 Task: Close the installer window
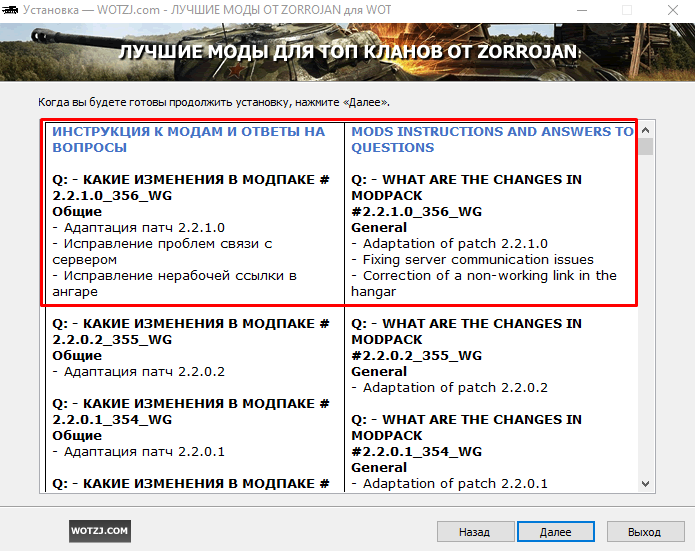coord(671,10)
